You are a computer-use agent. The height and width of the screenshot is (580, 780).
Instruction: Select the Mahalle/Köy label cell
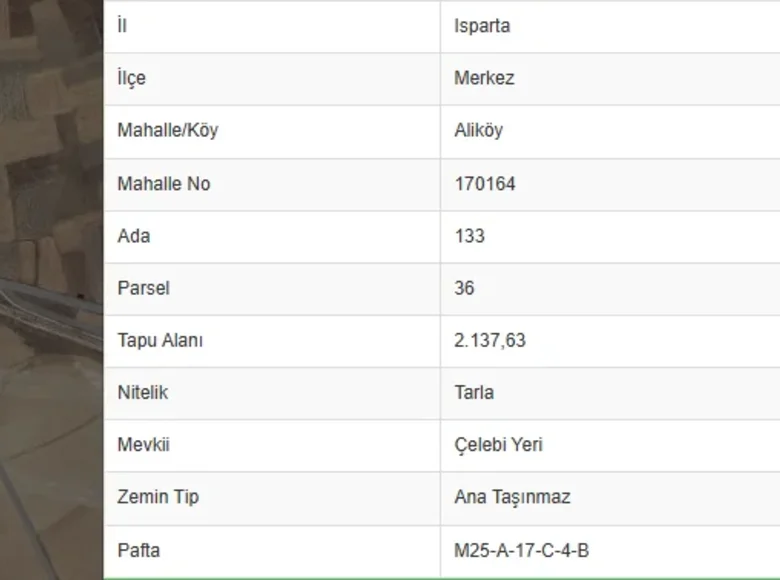(167, 131)
